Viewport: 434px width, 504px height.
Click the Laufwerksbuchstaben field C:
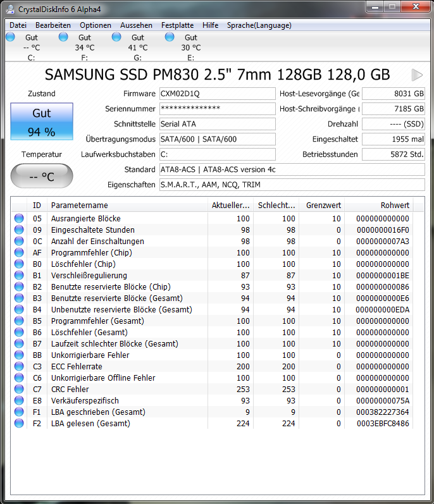(x=218, y=154)
